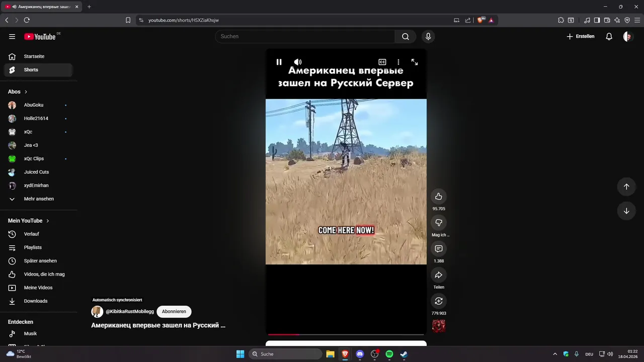Image resolution: width=644 pixels, height=362 pixels.
Task: Pause the playing Short
Action: point(279,62)
